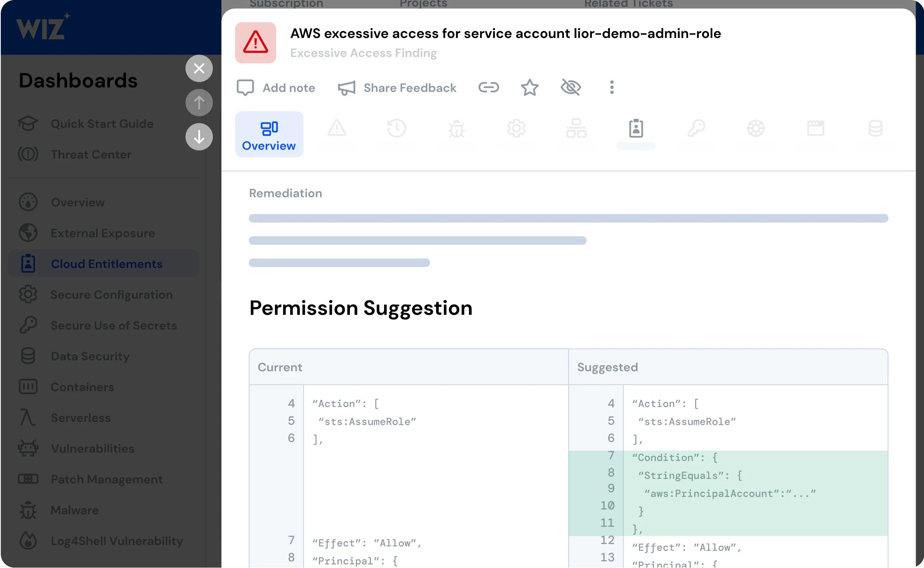Select the Overview tab
Screen dimensions: 924x568
pos(269,134)
